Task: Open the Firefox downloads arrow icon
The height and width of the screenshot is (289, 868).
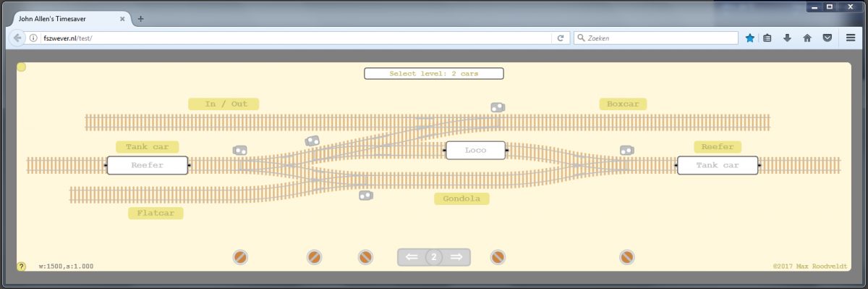Action: pos(788,38)
